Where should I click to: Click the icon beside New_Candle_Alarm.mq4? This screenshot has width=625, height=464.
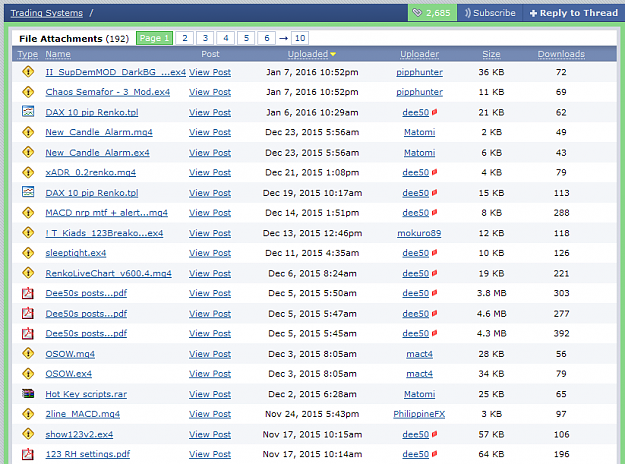(x=28, y=132)
